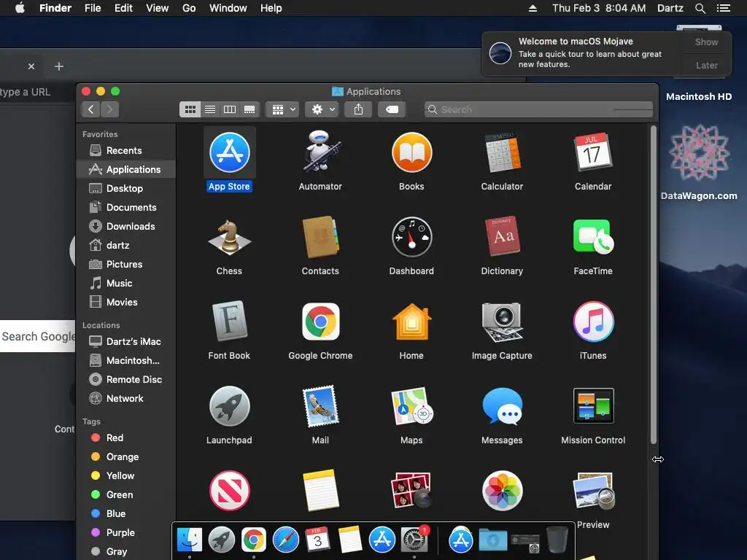The image size is (747, 560).
Task: Select Dartz's iMac under Locations
Action: tap(125, 341)
